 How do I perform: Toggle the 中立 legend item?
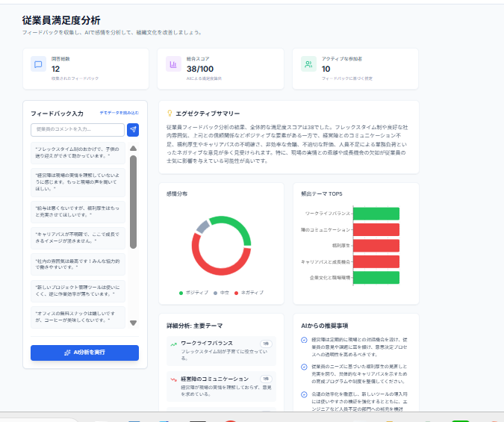coord(222,293)
